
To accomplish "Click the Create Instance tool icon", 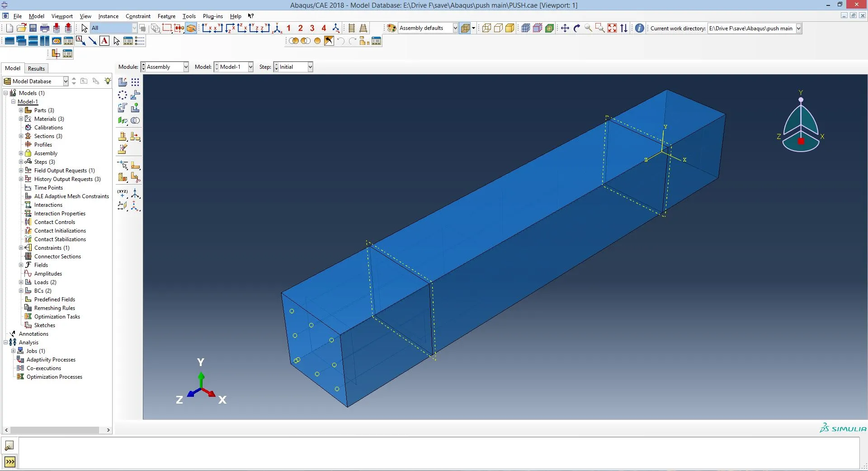I will 123,82.
